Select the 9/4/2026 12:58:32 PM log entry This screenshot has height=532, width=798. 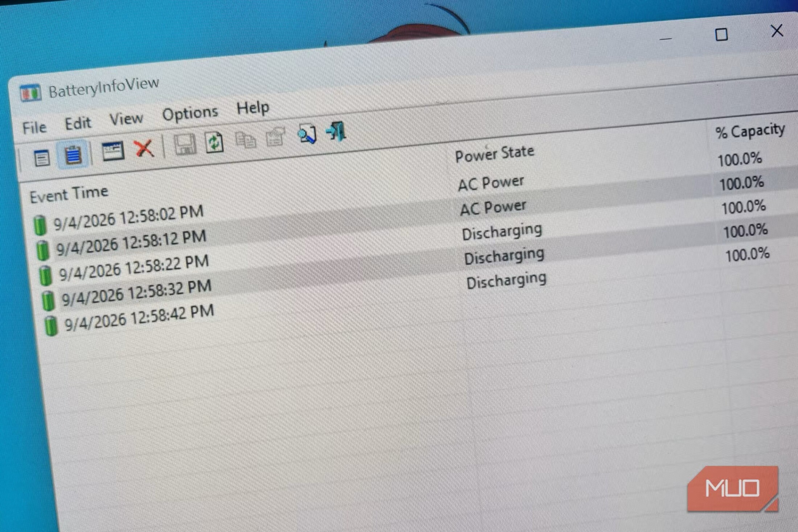point(136,293)
